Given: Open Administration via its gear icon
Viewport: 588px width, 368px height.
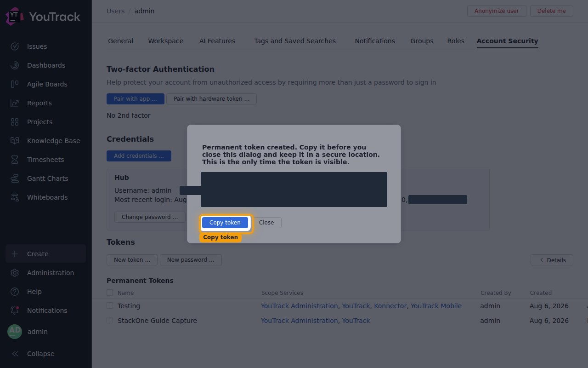Looking at the screenshot, I should [x=15, y=273].
